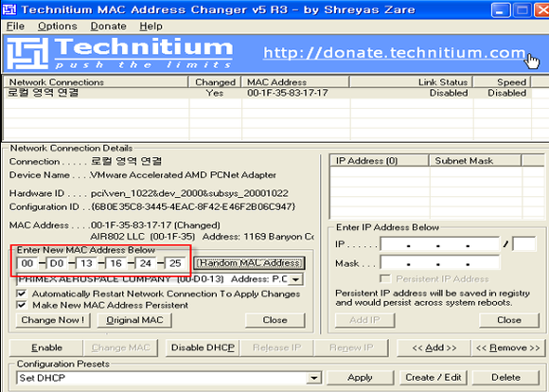Click the title bar application icon
Image resolution: width=549 pixels, height=392 pixels.
(x=9, y=9)
